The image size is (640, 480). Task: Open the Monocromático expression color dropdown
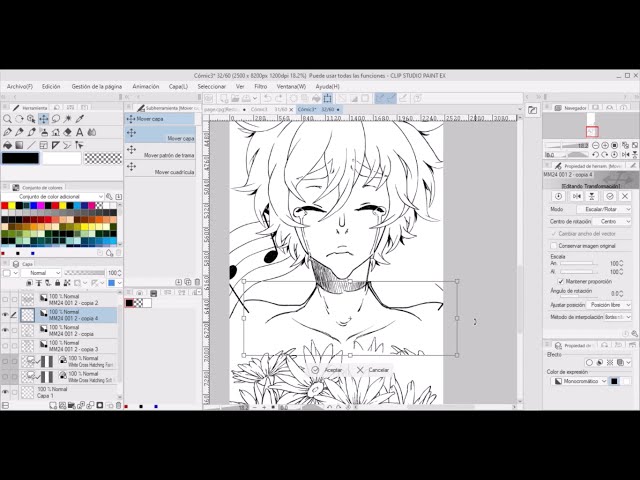tap(579, 381)
